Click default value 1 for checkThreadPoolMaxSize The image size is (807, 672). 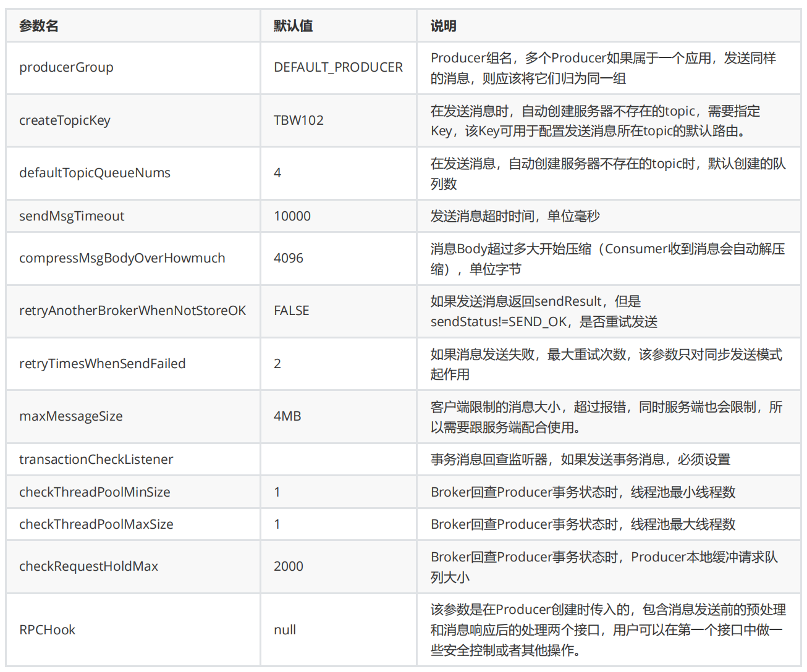click(277, 524)
